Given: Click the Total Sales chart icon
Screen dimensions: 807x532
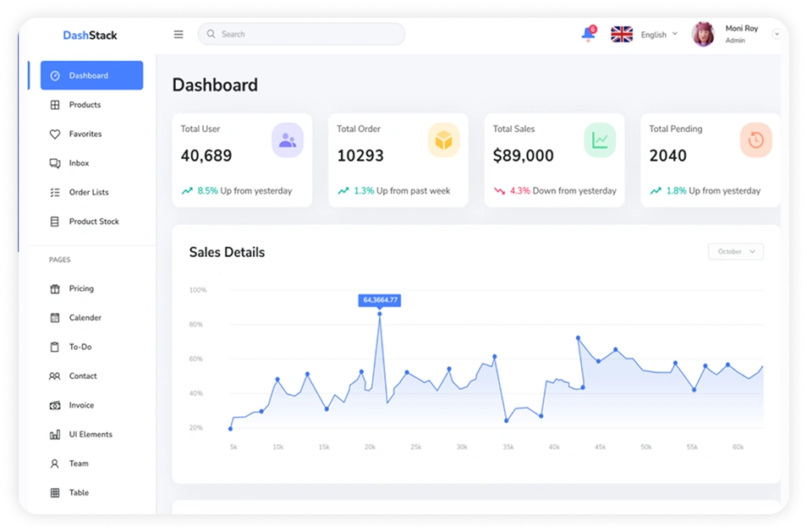Looking at the screenshot, I should (x=600, y=140).
